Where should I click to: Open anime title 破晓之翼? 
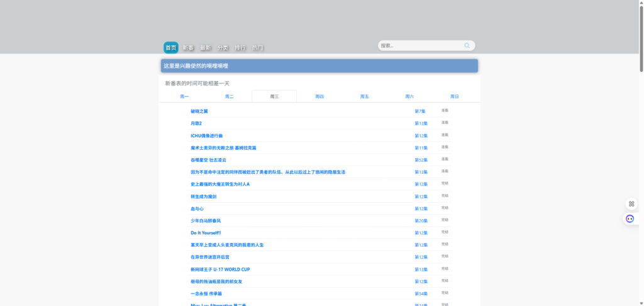point(199,111)
